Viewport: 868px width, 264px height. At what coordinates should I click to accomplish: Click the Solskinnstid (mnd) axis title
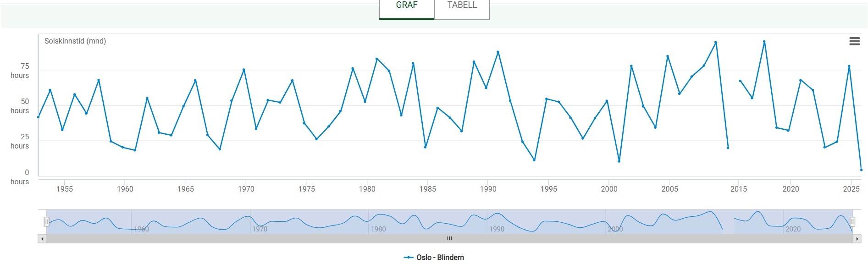click(x=75, y=41)
